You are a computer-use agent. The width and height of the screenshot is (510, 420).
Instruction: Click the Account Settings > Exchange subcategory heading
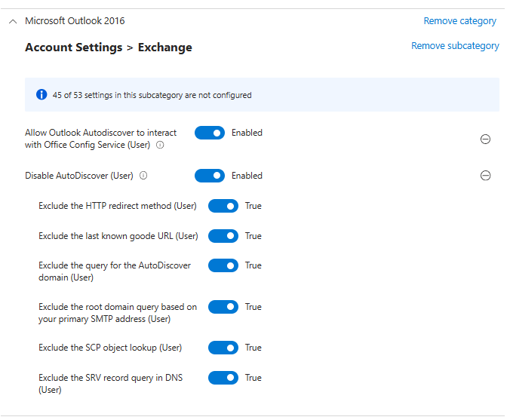pos(109,48)
